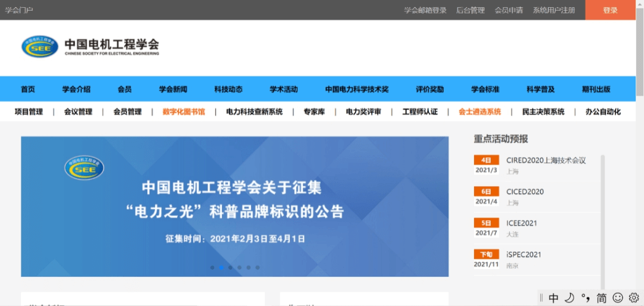The width and height of the screenshot is (644, 306).
Task: Click the 大连 location text
Action: click(x=513, y=234)
